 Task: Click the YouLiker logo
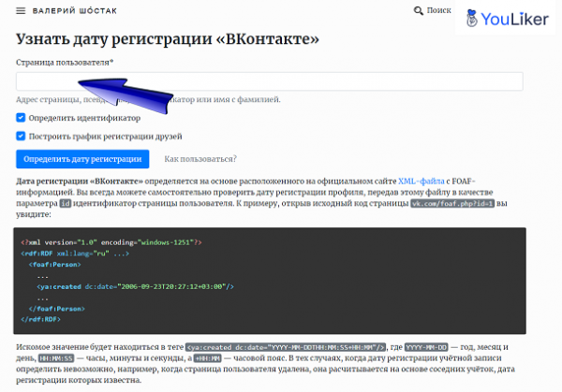(507, 19)
